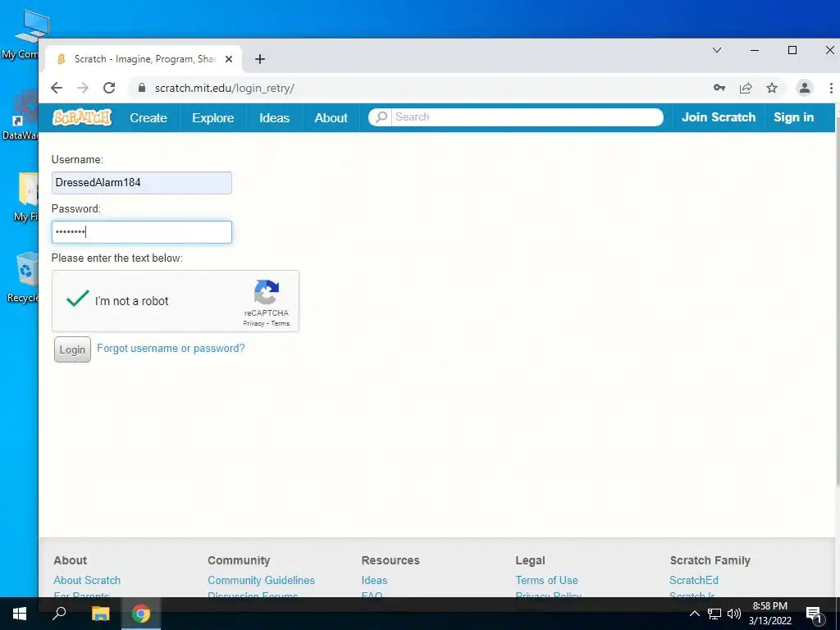Click Join Scratch in the navigation bar
Image resolution: width=840 pixels, height=630 pixels.
[x=719, y=117]
